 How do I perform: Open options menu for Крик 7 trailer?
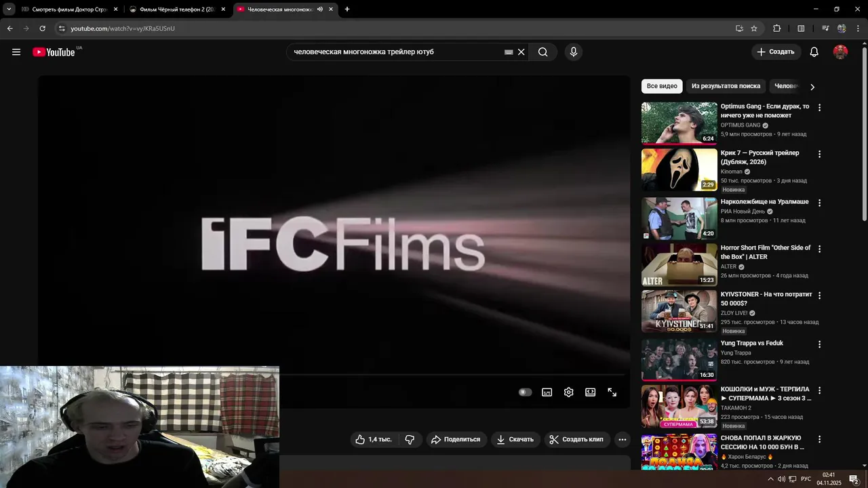(x=819, y=155)
